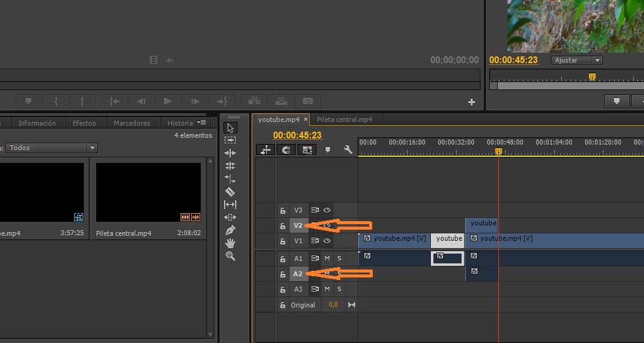Select youtube clip on V2 track
This screenshot has height=343, width=644.
coord(482,225)
